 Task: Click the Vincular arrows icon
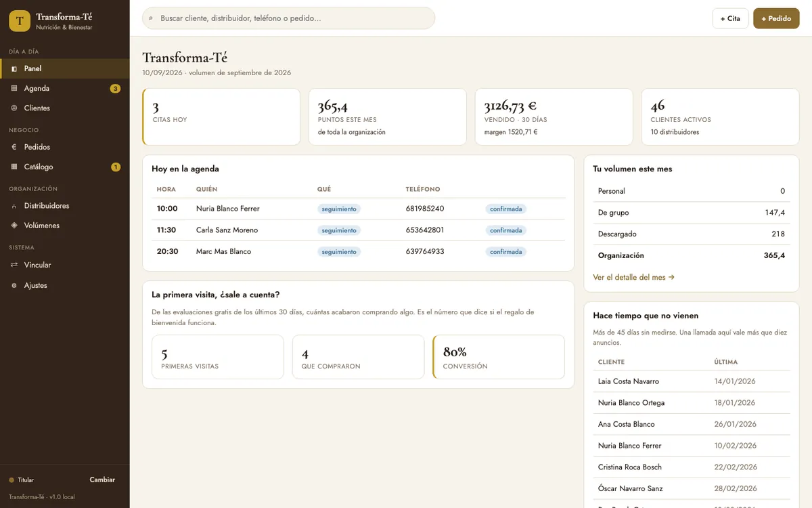[14, 265]
